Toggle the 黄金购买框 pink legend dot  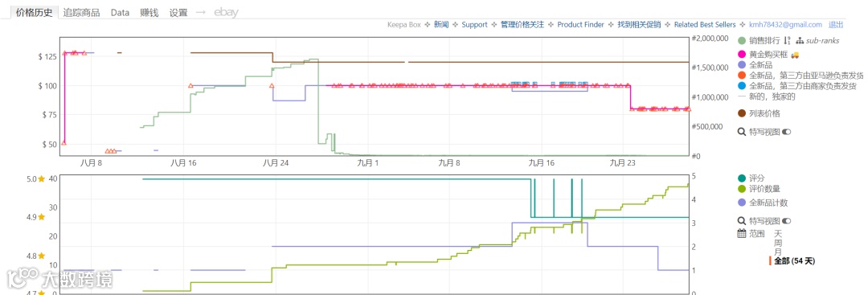tap(743, 55)
